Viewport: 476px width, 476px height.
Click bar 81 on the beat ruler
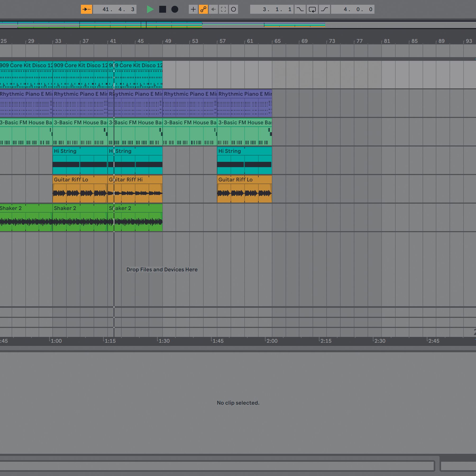click(x=387, y=41)
